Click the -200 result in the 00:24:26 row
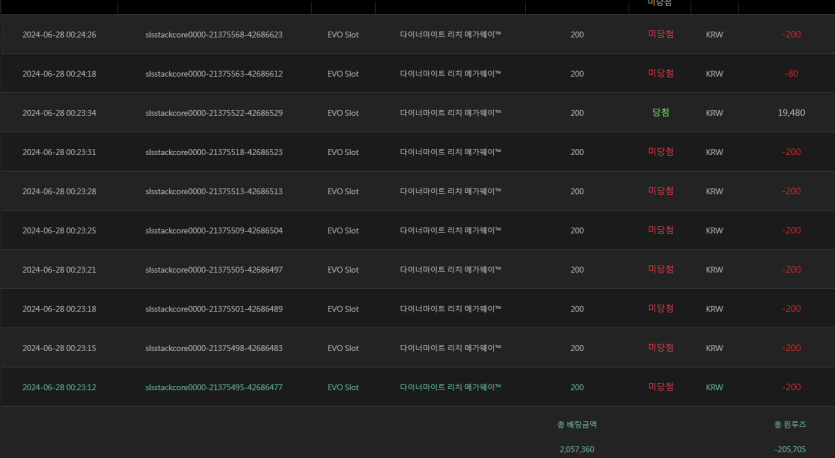 [x=791, y=35]
